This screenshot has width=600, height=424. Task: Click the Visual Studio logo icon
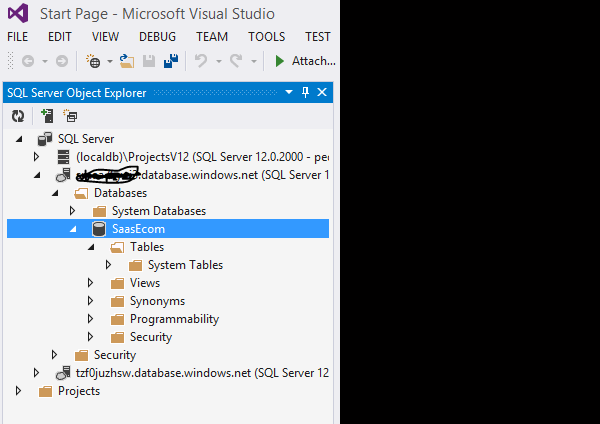18,13
